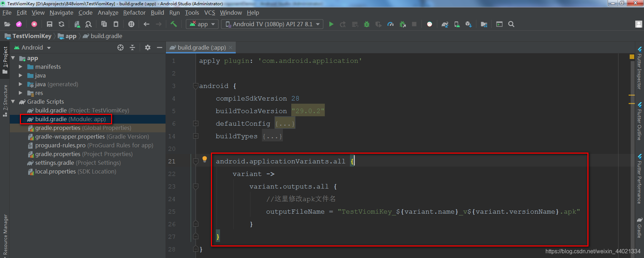
Task: Select gradle-wrapper.properties file
Action: click(92, 137)
